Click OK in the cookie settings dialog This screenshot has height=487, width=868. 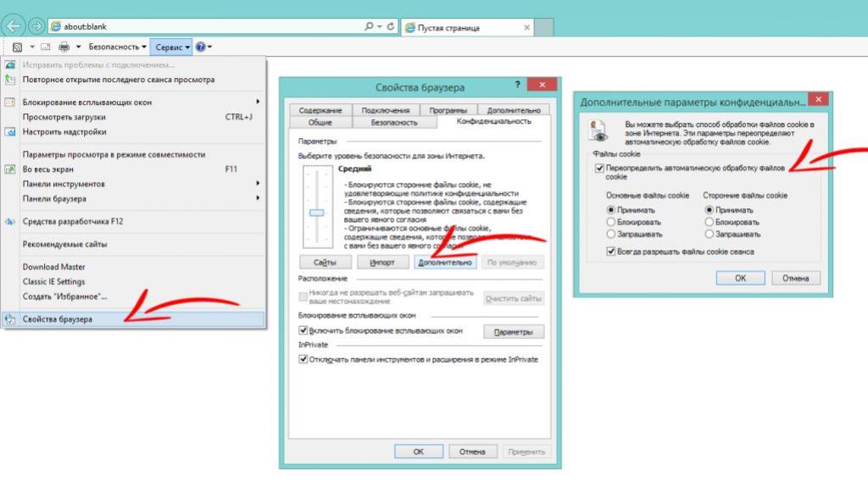(x=740, y=278)
